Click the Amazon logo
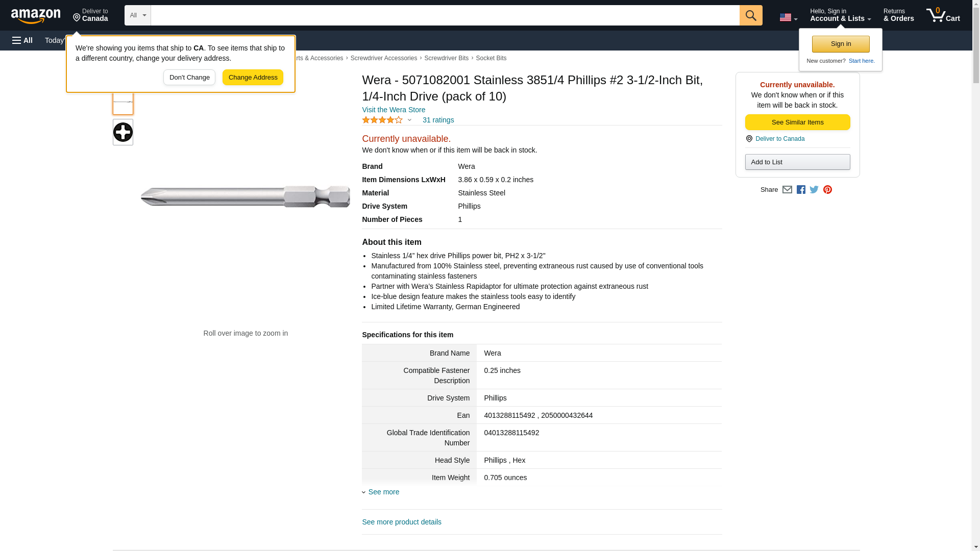The width and height of the screenshot is (980, 551). point(36,16)
